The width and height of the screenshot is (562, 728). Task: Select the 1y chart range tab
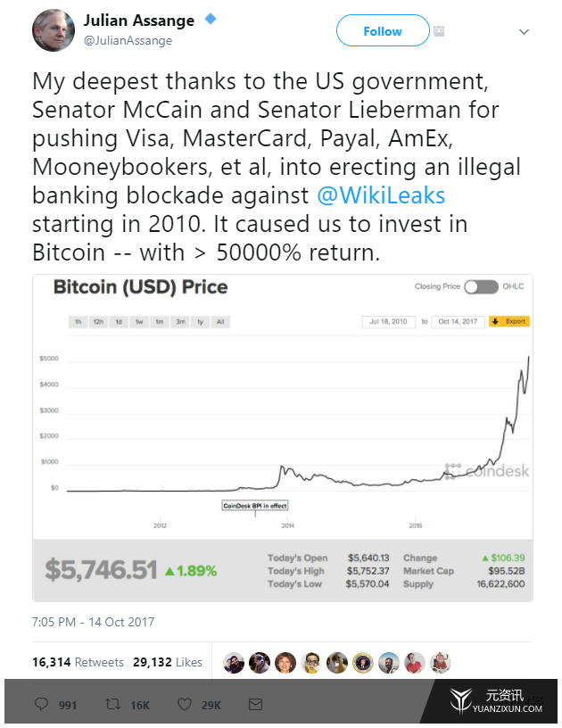[201, 322]
